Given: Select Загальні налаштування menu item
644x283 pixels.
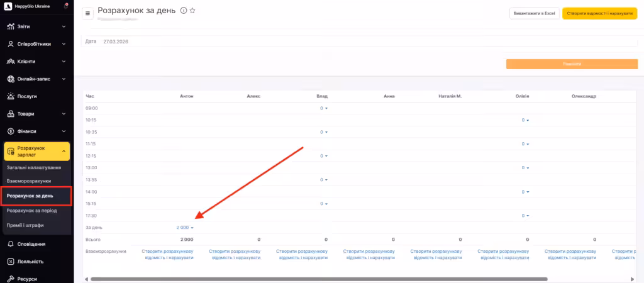Looking at the screenshot, I should pos(34,168).
